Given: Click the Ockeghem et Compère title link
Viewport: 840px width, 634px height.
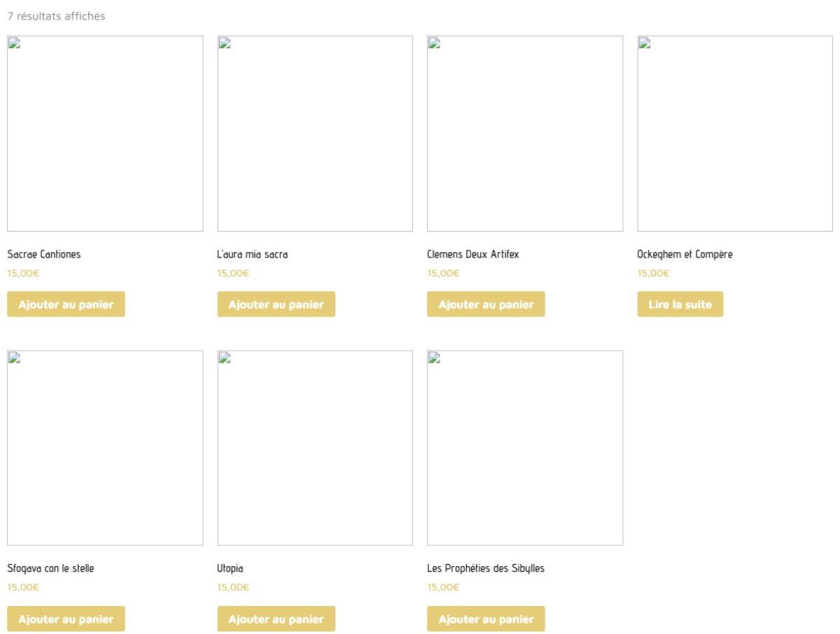Looking at the screenshot, I should [x=685, y=254].
